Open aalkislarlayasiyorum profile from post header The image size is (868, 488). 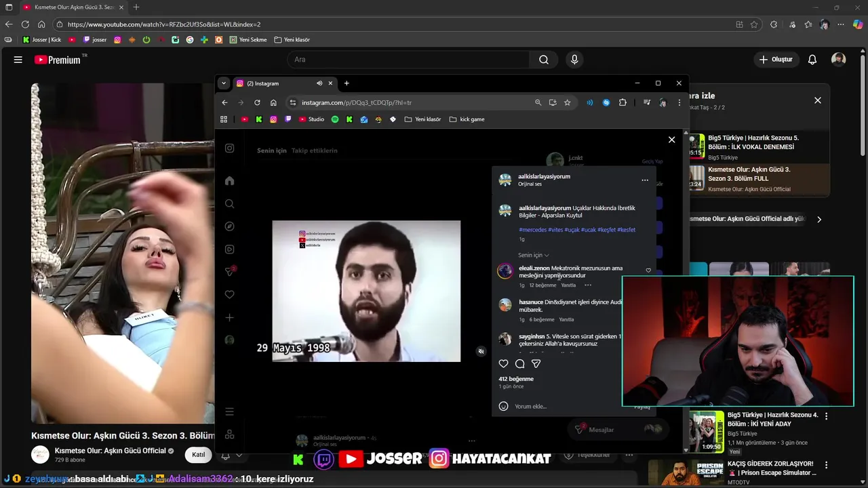pyautogui.click(x=544, y=176)
